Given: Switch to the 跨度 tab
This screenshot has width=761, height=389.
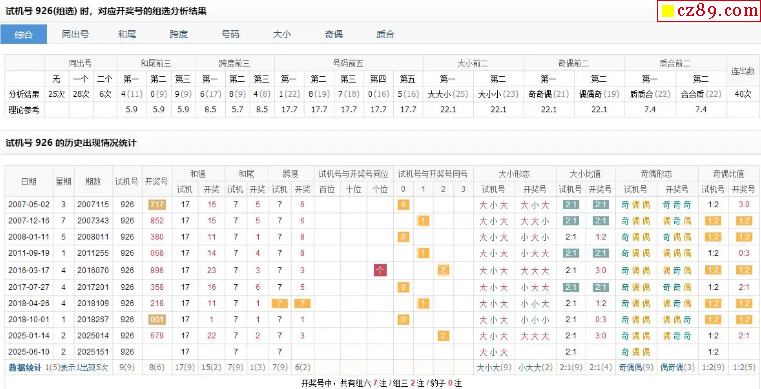Looking at the screenshot, I should 179,34.
